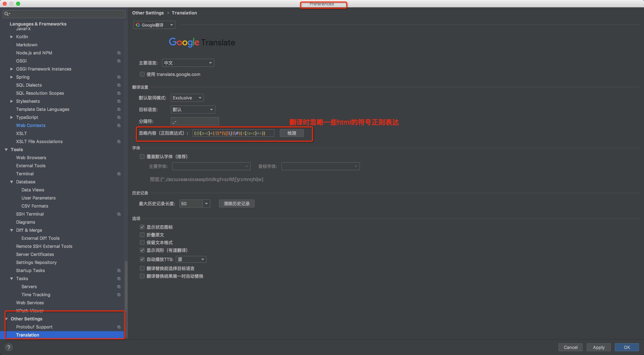644x355 pixels.
Task: Click the project-level icon beside Protobuf Support
Action: tap(119, 327)
